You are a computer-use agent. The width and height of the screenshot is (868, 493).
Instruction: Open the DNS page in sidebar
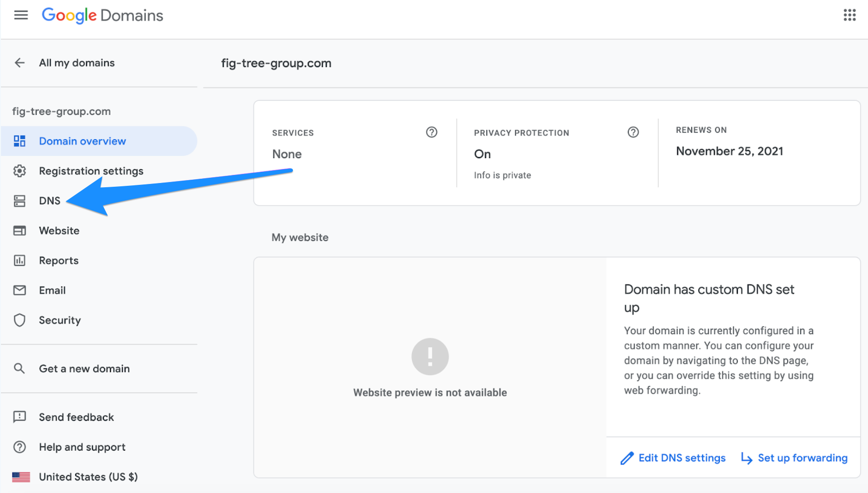[49, 201]
